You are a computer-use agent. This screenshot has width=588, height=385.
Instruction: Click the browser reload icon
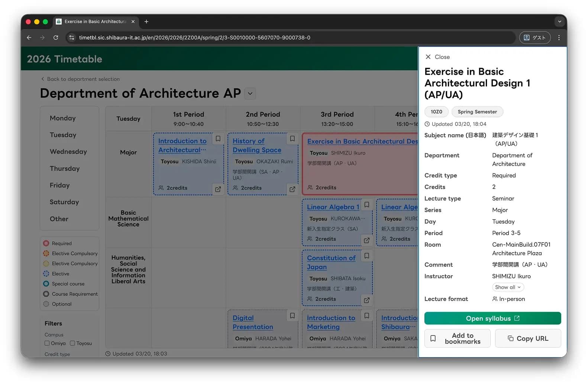(56, 38)
